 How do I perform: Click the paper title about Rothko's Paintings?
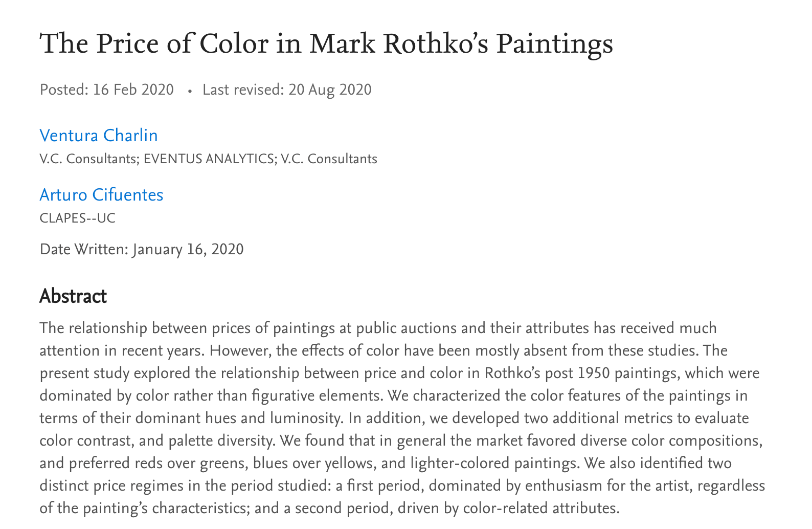(x=326, y=43)
